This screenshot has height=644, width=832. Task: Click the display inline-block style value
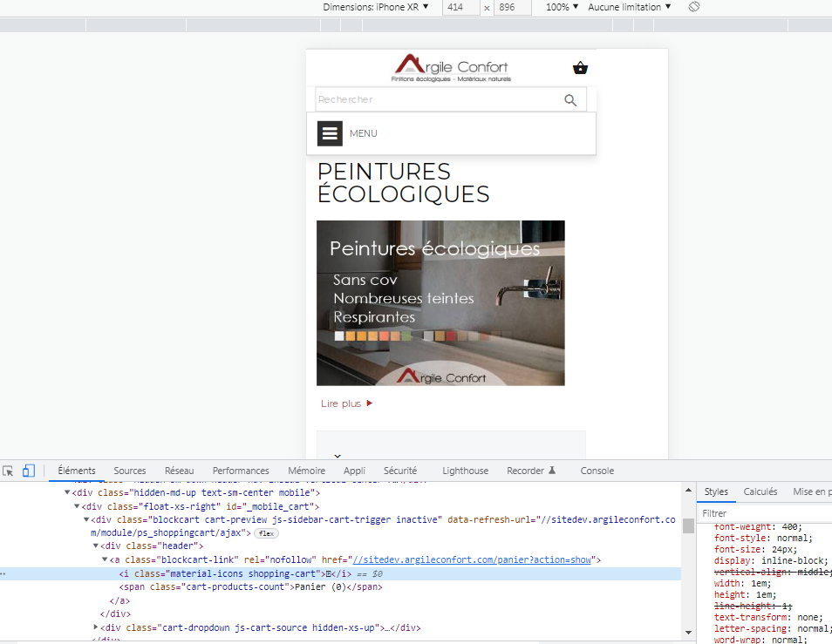click(x=794, y=560)
